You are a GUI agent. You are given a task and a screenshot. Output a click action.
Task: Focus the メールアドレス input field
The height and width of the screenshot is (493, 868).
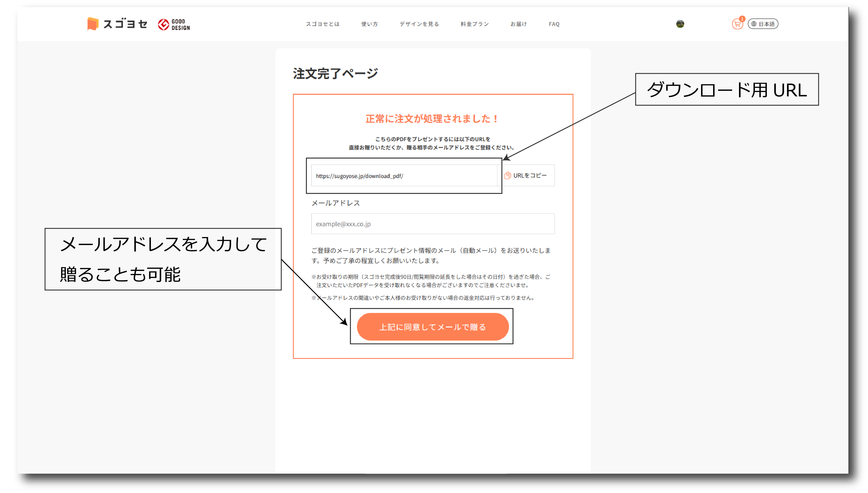433,224
